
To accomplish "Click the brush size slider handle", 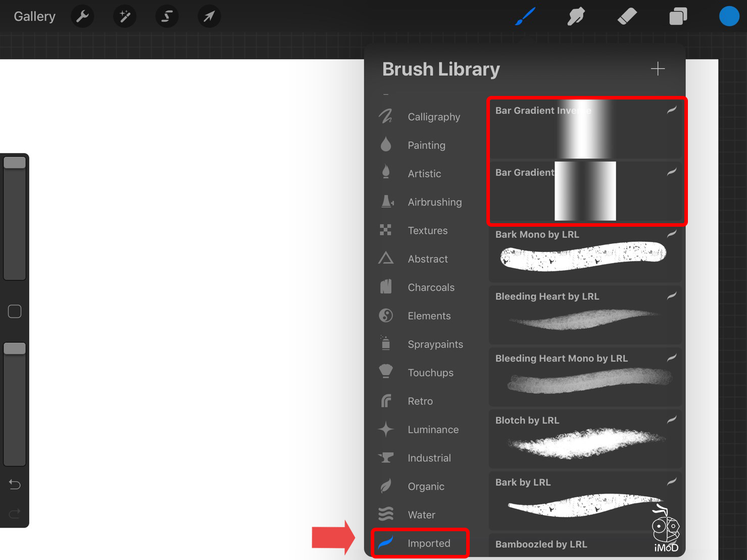I will (x=15, y=163).
